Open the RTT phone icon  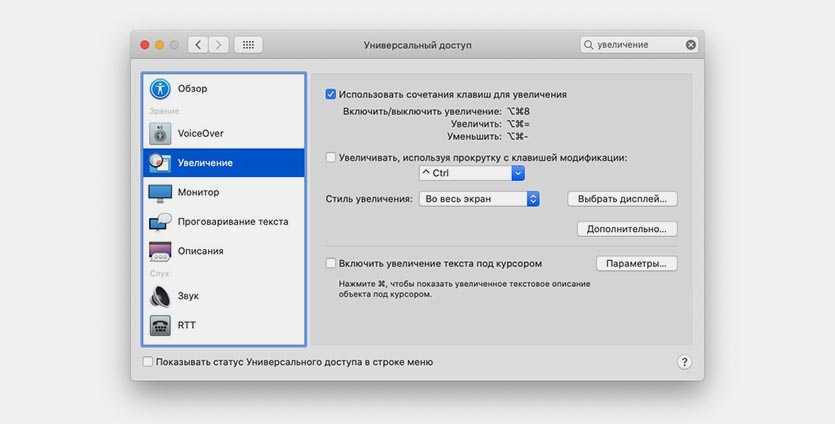(161, 325)
